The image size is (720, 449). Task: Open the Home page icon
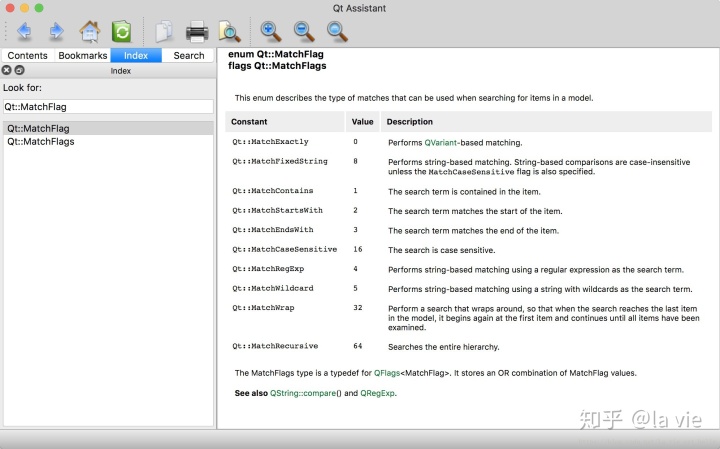pos(90,32)
